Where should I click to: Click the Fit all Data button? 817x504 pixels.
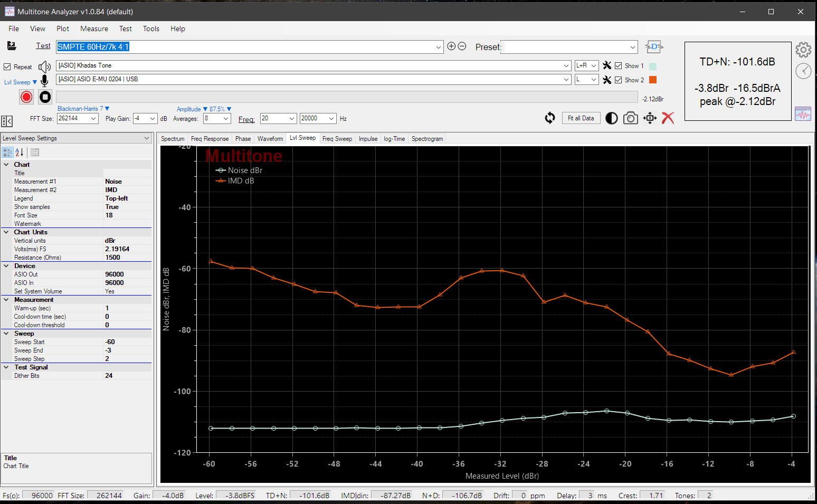tap(581, 118)
